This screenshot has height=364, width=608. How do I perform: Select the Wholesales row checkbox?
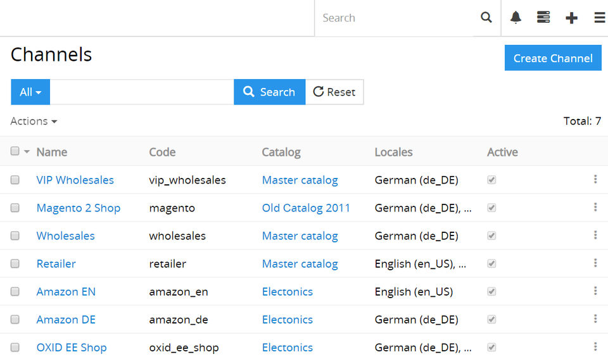point(15,235)
